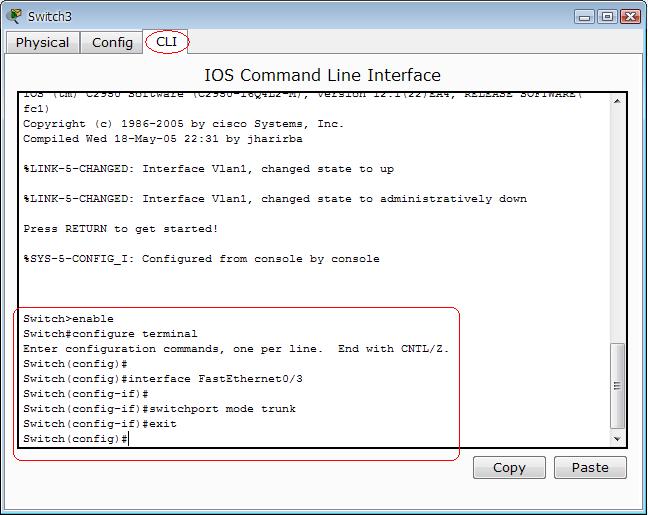Viewport: 648px width, 515px height.
Task: Click 'Press RETURN to get started!' text
Action: click(121, 229)
